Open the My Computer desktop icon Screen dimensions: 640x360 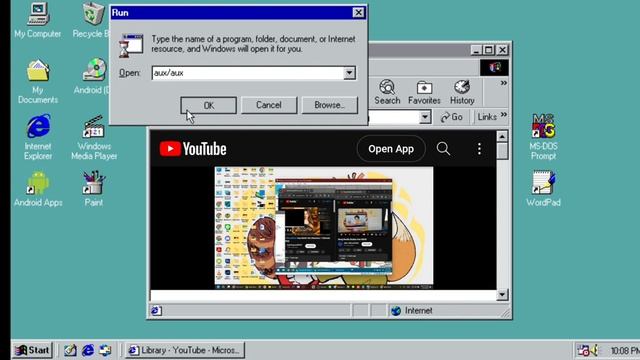38,20
